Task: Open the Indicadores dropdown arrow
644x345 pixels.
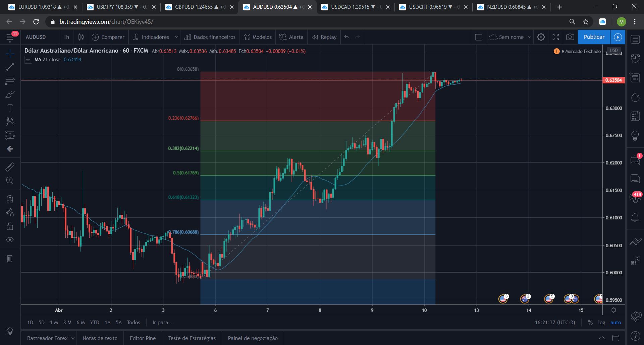Action: tap(177, 37)
